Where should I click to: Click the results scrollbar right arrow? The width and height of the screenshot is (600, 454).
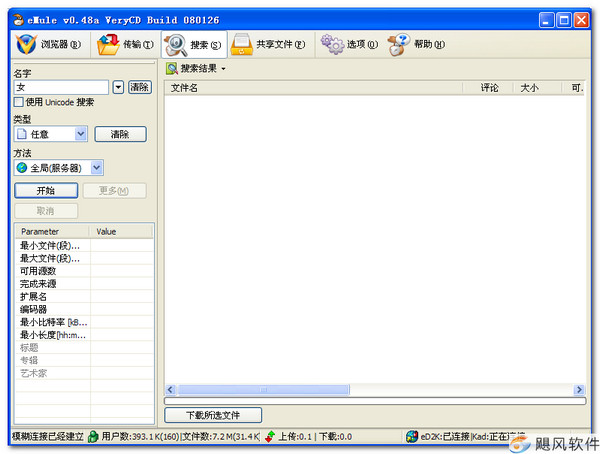[579, 390]
